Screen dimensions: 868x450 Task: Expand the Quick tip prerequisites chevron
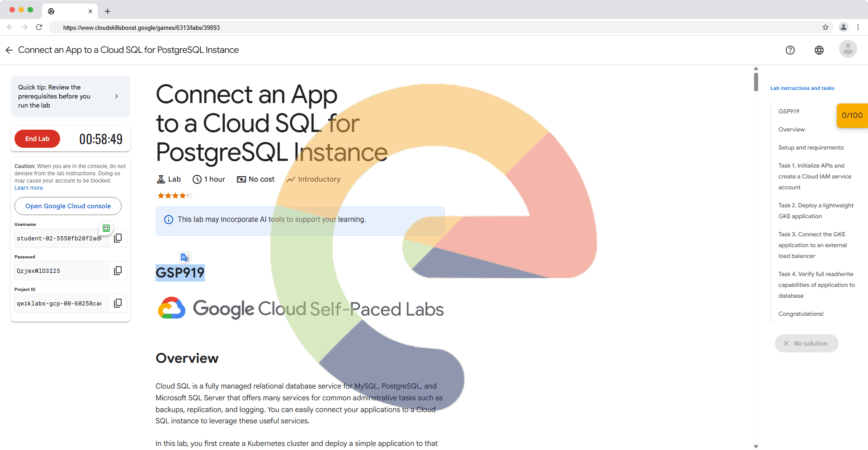tap(117, 96)
